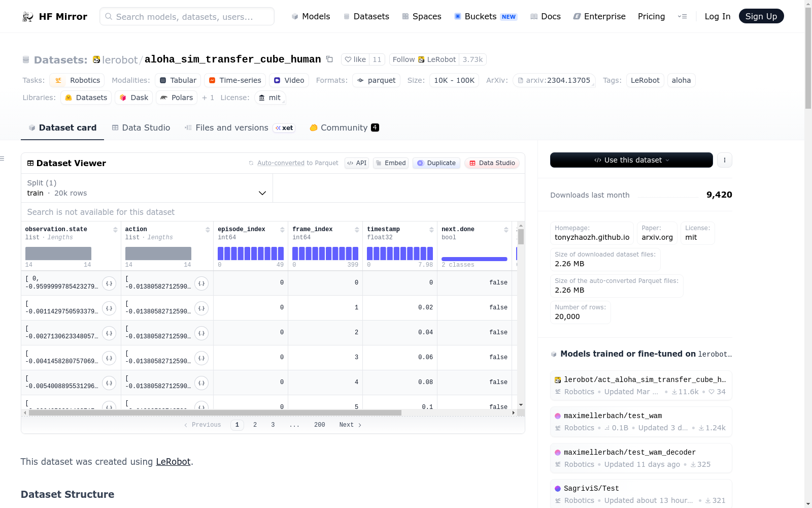Filter by the Robotics task tag
The width and height of the screenshot is (812, 508).
[77, 80]
